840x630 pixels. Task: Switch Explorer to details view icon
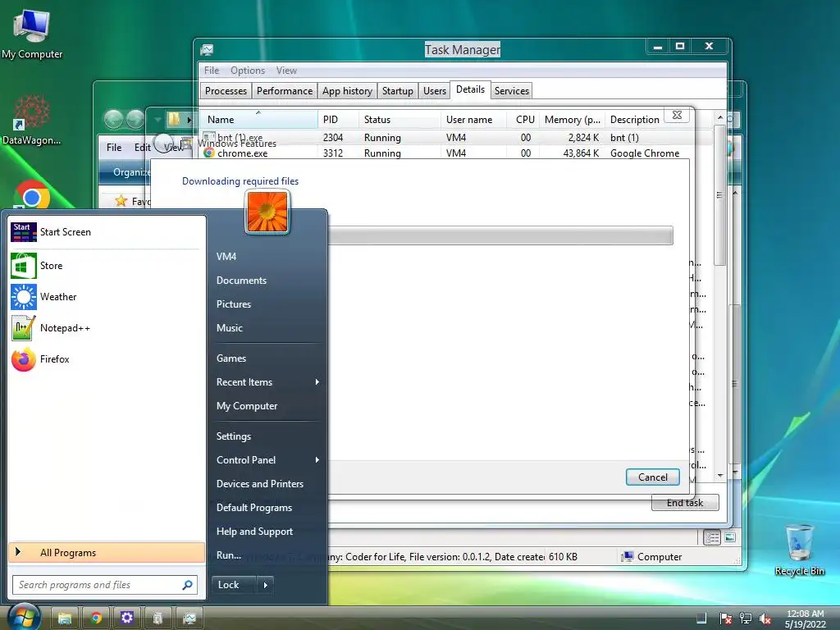(712, 537)
